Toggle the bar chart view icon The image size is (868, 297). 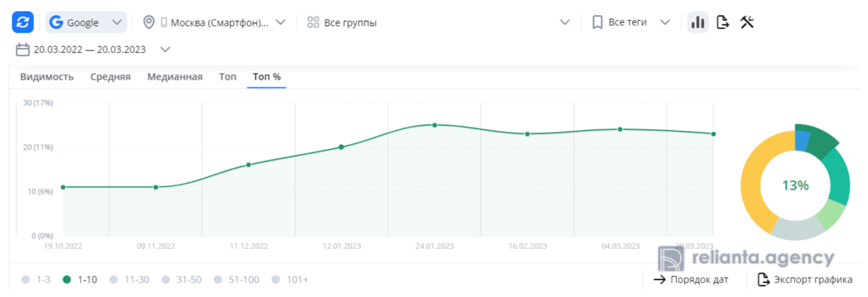[698, 22]
